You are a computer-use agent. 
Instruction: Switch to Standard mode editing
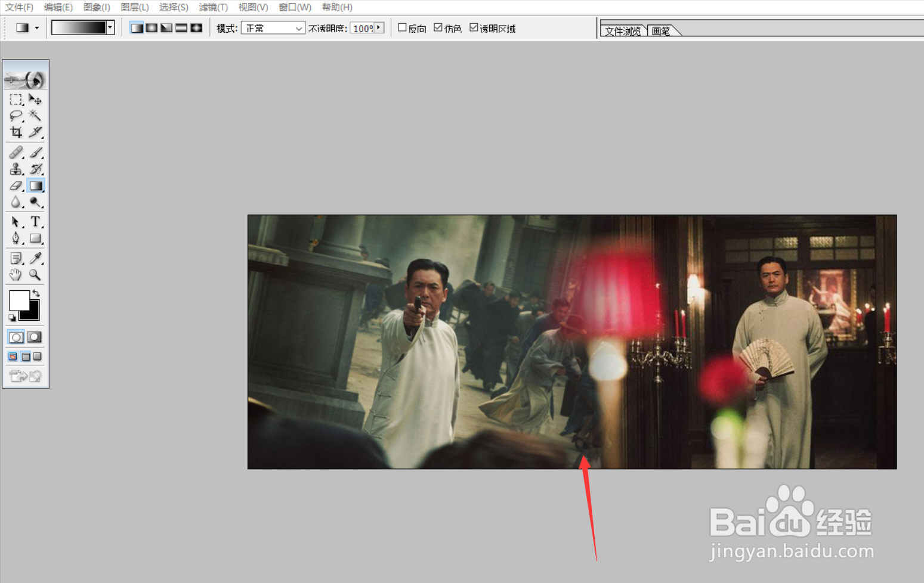click(16, 337)
